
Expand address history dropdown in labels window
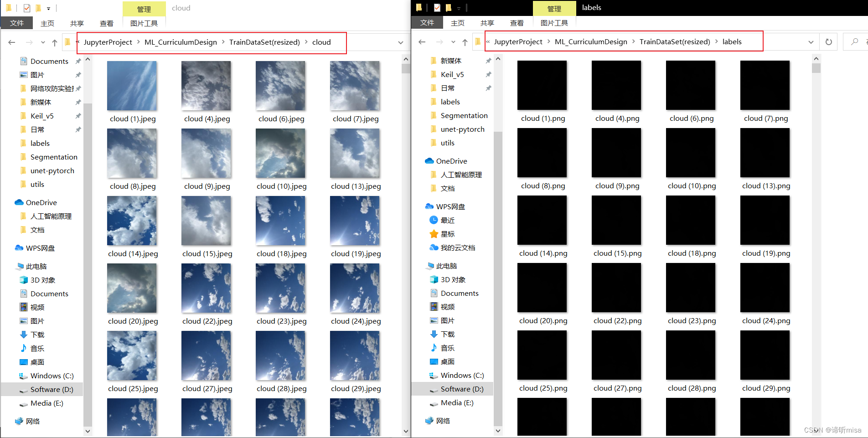tap(811, 42)
